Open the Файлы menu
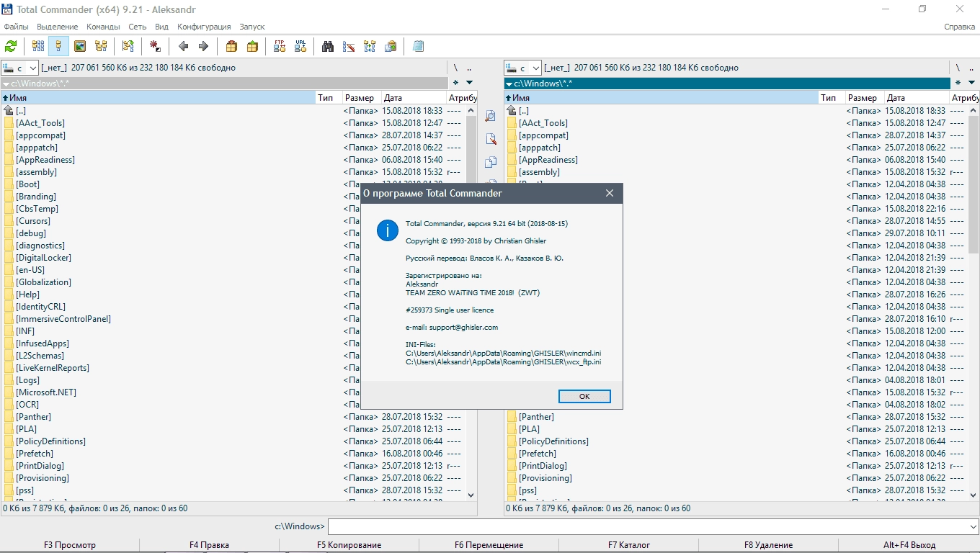The height and width of the screenshot is (553, 980). coord(16,27)
